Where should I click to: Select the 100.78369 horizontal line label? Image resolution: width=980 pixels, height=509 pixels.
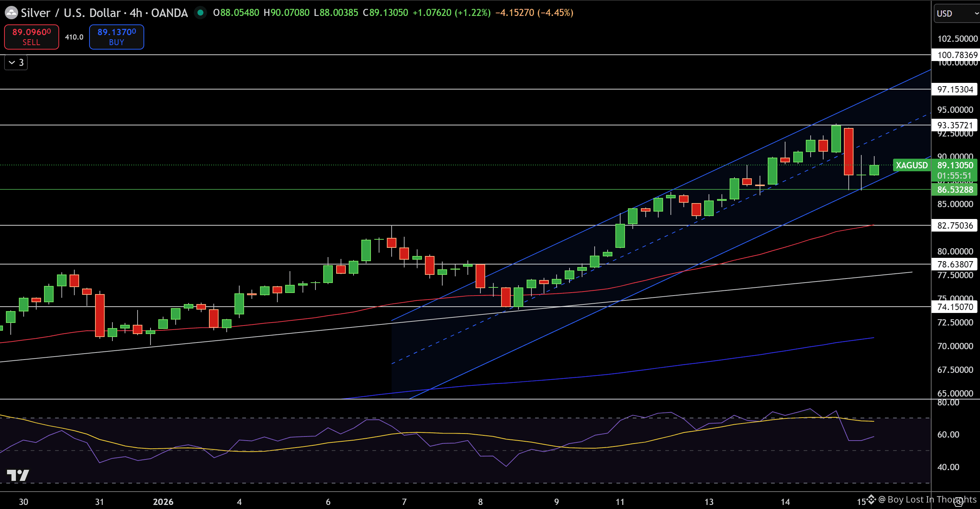pyautogui.click(x=955, y=55)
